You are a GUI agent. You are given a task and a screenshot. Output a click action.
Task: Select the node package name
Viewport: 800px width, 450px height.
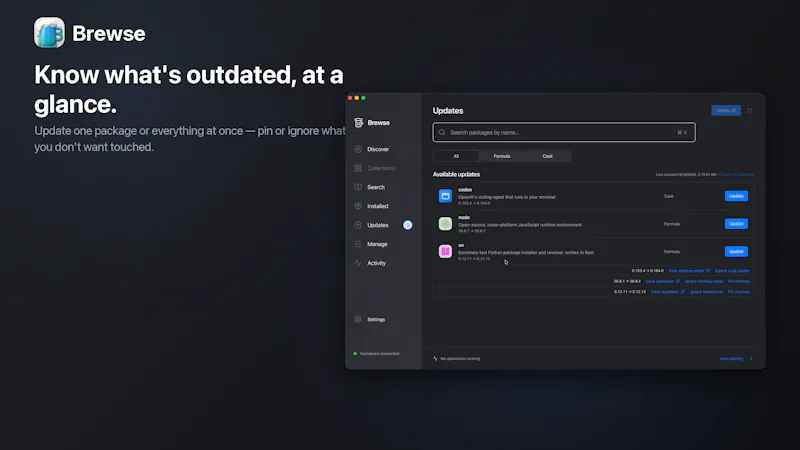(x=464, y=217)
